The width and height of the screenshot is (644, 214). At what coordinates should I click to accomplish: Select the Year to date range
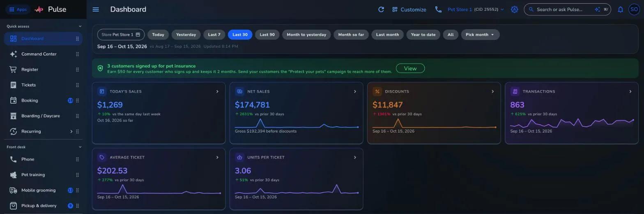click(423, 35)
